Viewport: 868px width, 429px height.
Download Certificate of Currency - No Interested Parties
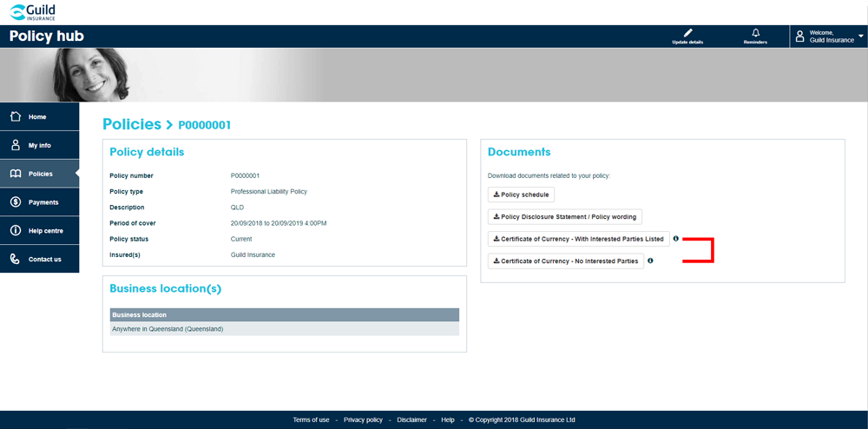pyautogui.click(x=565, y=261)
